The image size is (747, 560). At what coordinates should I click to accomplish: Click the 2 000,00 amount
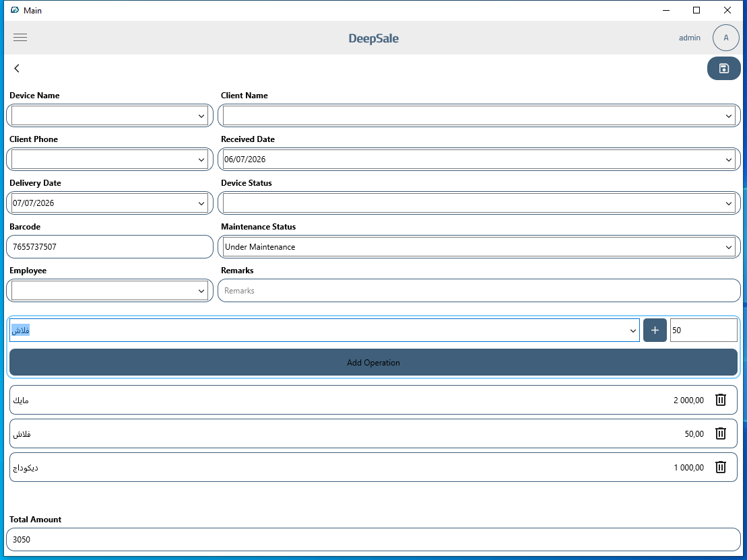pyautogui.click(x=688, y=400)
